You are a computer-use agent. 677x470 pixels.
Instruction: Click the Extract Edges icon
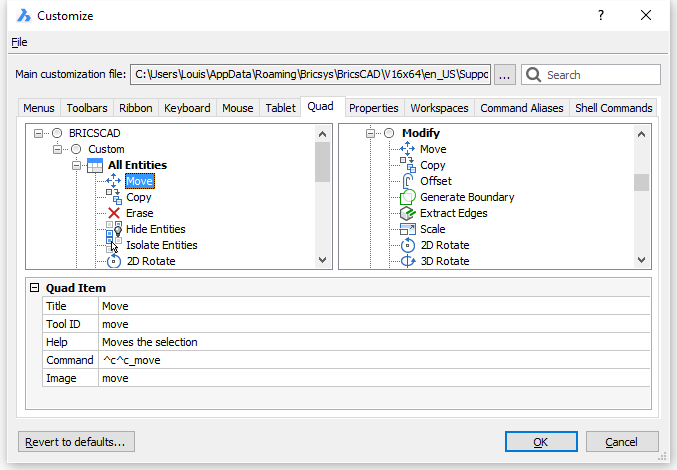click(407, 213)
